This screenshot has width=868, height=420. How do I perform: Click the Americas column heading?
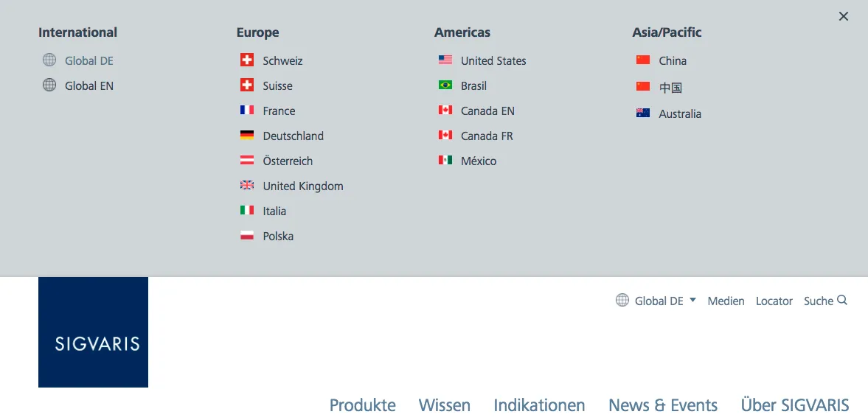click(462, 32)
